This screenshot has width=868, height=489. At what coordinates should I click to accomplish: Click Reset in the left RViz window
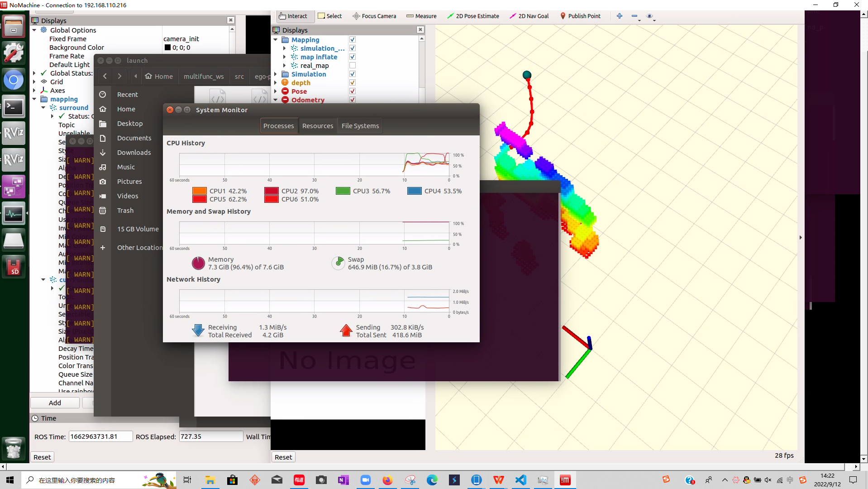[42, 457]
